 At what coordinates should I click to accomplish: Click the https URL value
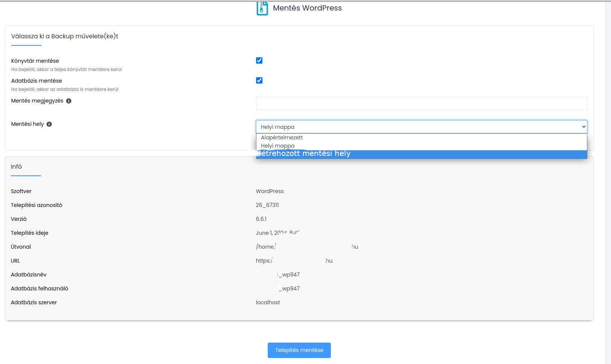[x=294, y=261]
